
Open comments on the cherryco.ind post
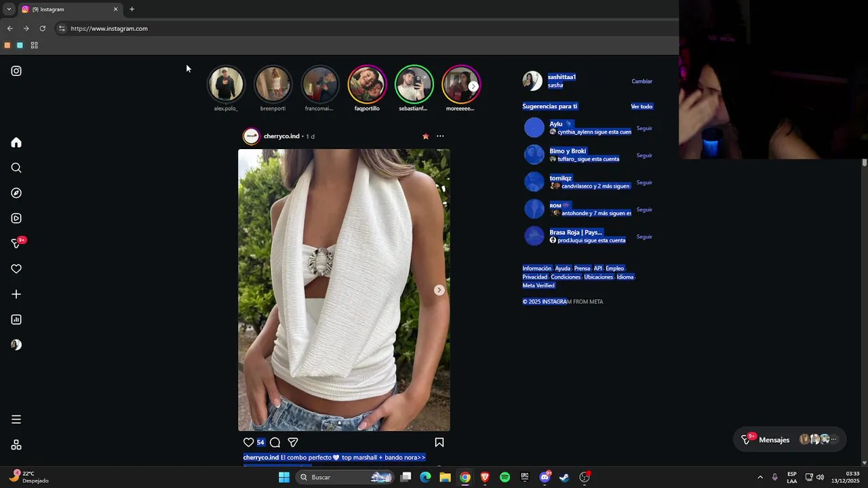[x=275, y=443]
